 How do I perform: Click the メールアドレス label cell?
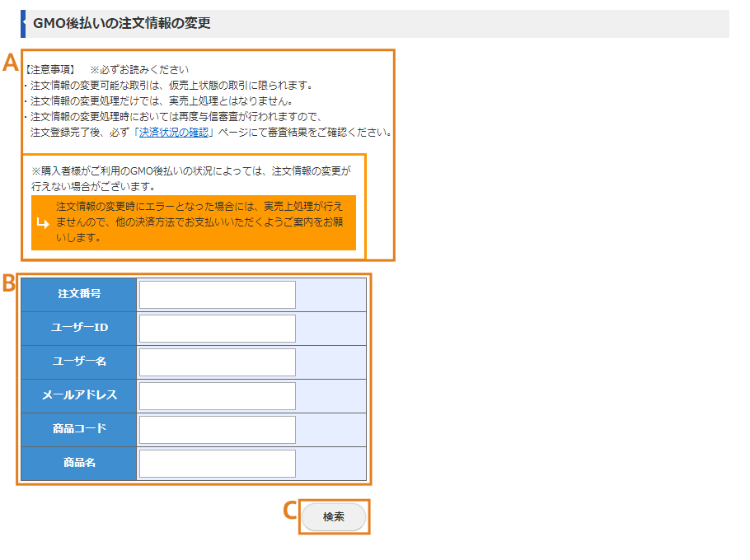pyautogui.click(x=79, y=396)
